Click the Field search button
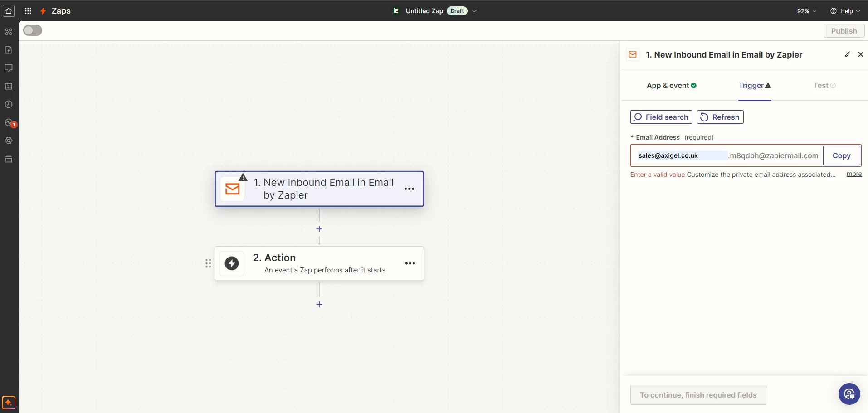The image size is (868, 413). coord(661,117)
